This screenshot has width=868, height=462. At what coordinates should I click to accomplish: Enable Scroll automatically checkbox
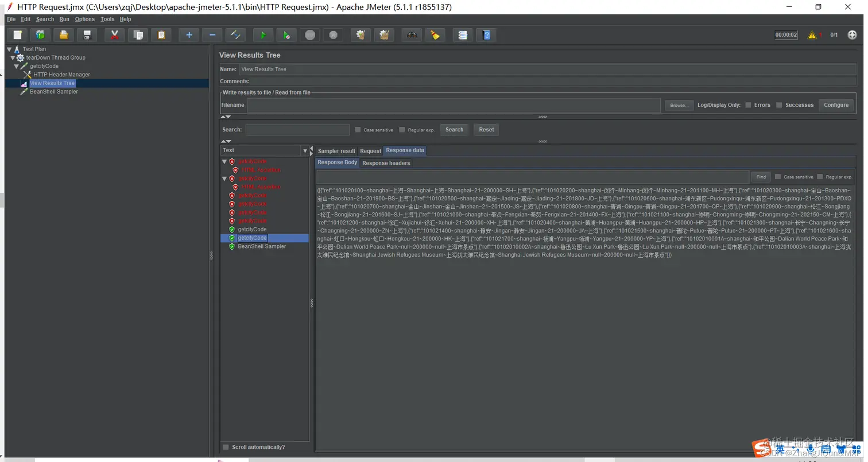coord(226,447)
